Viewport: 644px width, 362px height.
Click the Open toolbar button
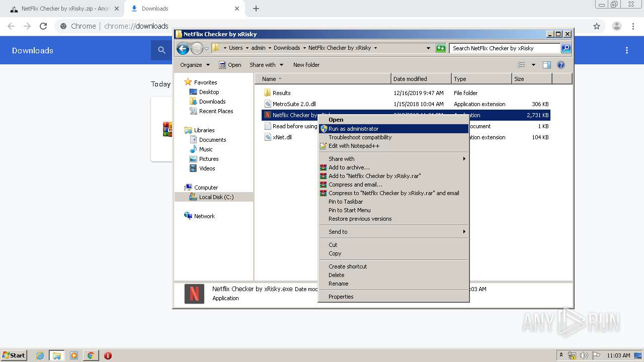coord(230,65)
